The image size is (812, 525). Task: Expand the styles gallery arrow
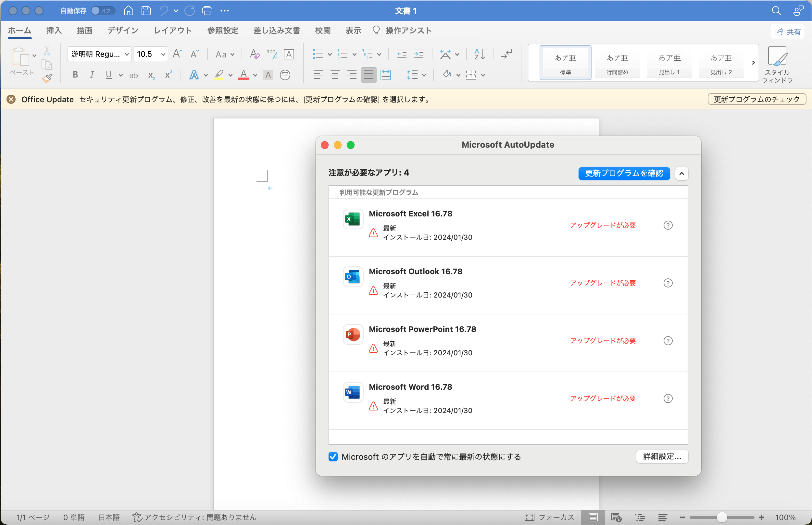click(x=753, y=63)
